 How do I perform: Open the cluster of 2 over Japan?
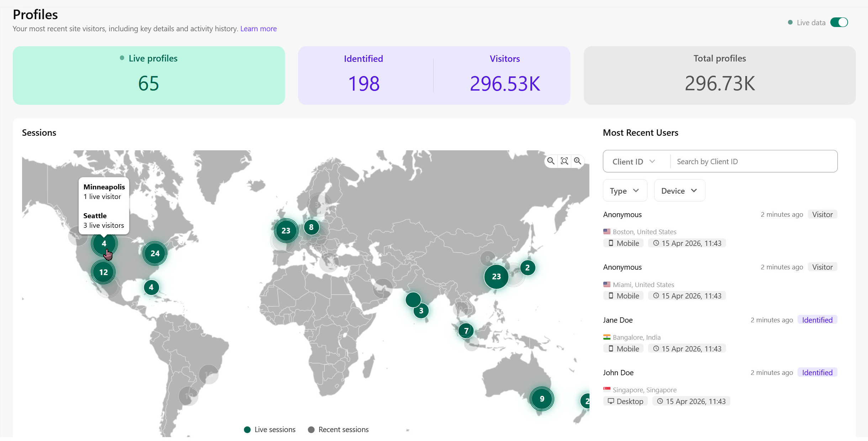[527, 268]
